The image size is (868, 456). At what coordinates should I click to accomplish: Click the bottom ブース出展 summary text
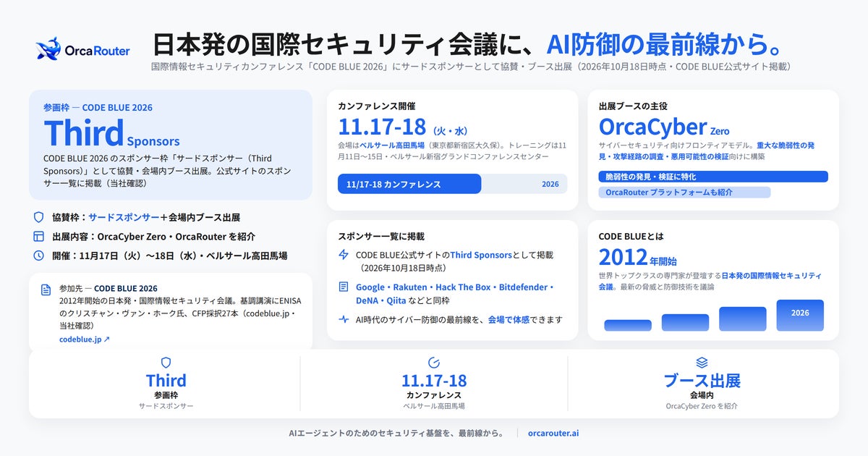(x=702, y=381)
